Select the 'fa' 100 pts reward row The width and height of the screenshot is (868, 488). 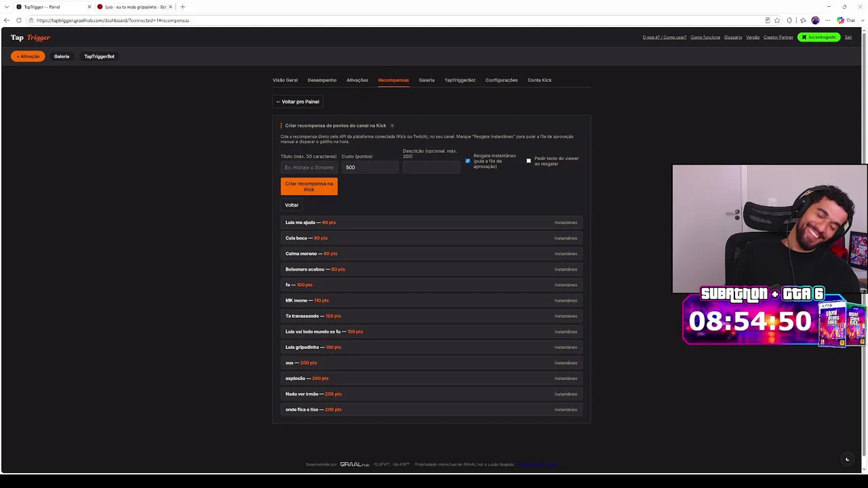click(431, 285)
